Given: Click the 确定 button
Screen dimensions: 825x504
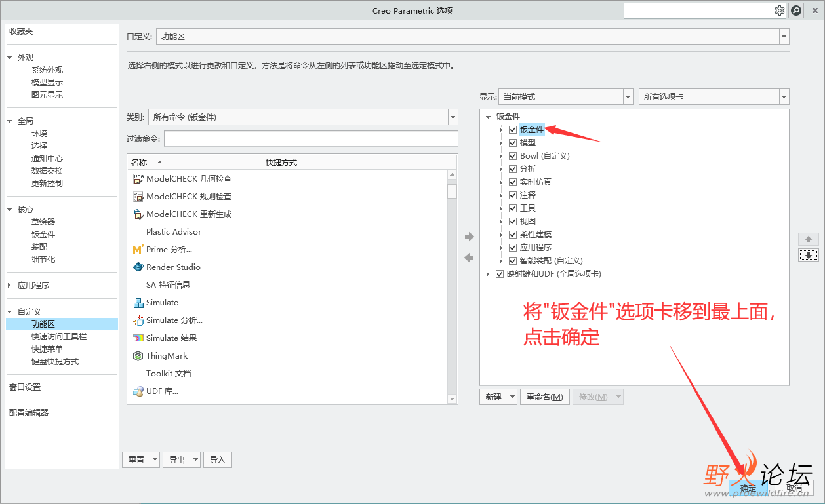Looking at the screenshot, I should tap(748, 488).
